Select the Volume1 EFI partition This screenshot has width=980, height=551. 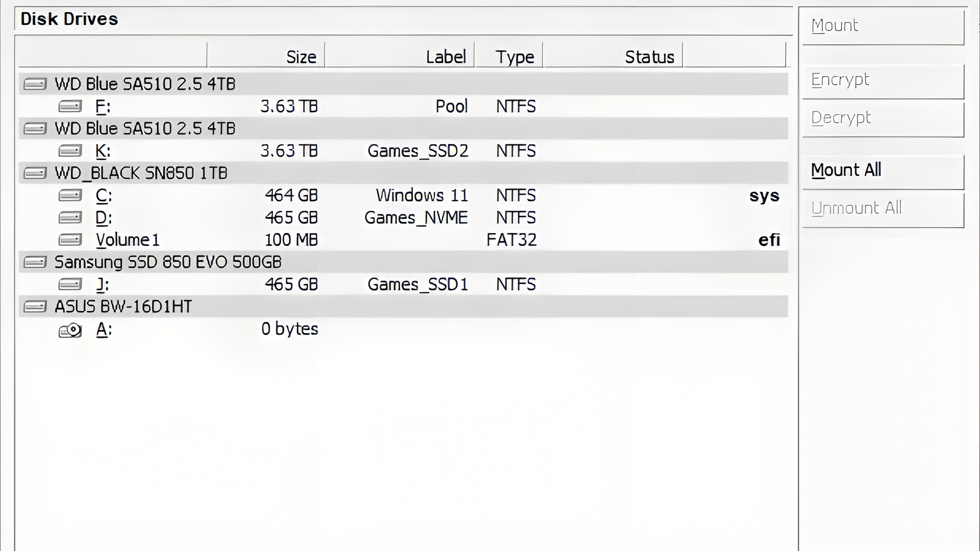point(403,240)
